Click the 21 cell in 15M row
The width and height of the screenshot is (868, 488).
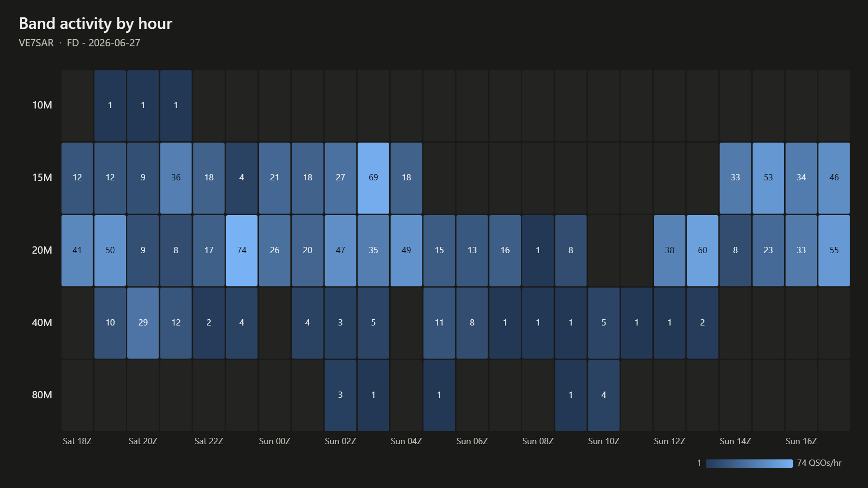(274, 178)
